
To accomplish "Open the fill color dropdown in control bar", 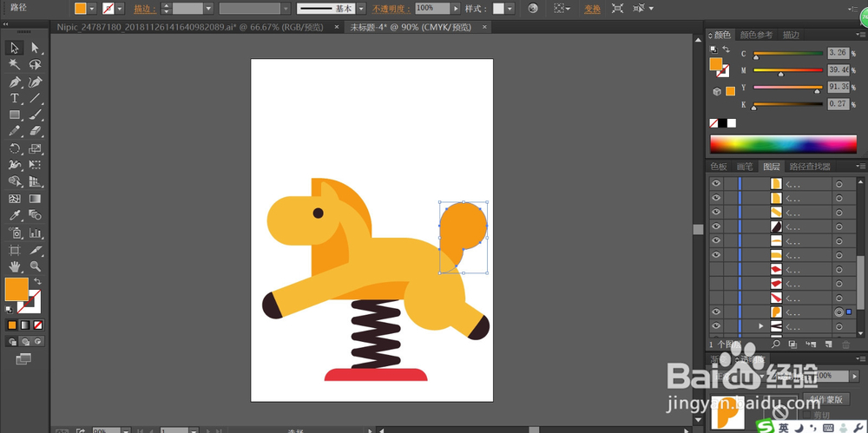I will coord(92,9).
